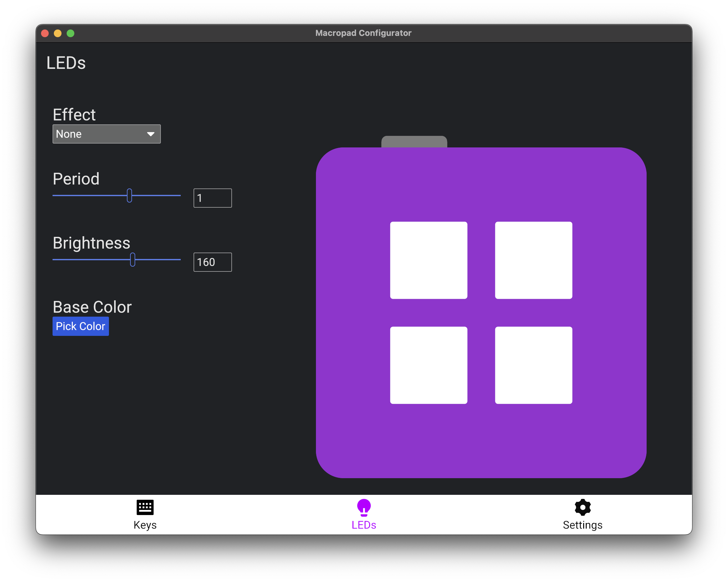Click the Base Color Pick Color
728x582 pixels.
[x=81, y=325]
